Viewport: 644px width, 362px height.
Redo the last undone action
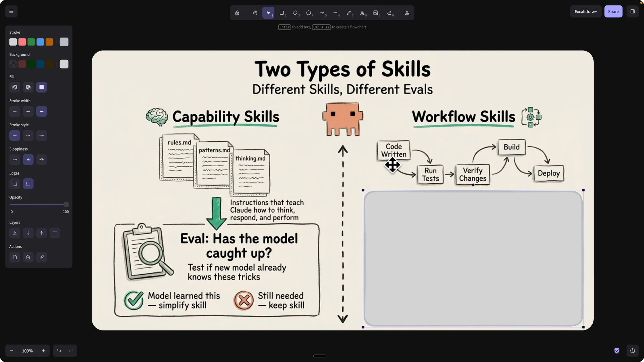(x=71, y=351)
